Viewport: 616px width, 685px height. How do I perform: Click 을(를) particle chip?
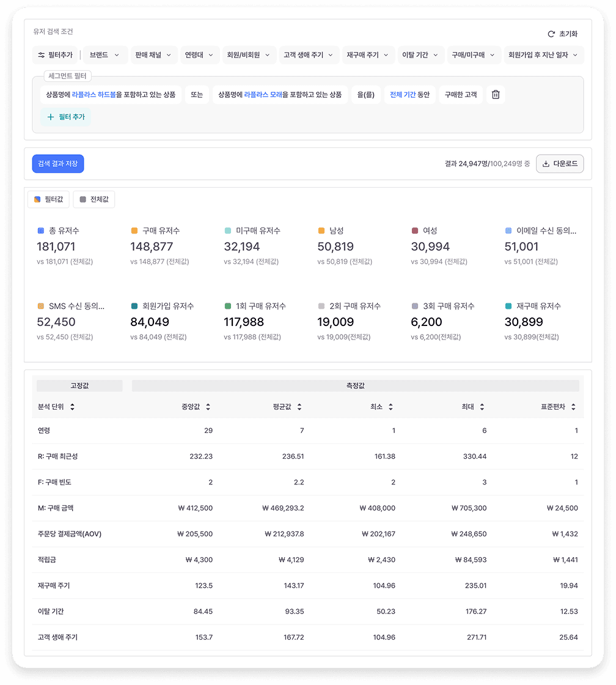pyautogui.click(x=366, y=94)
